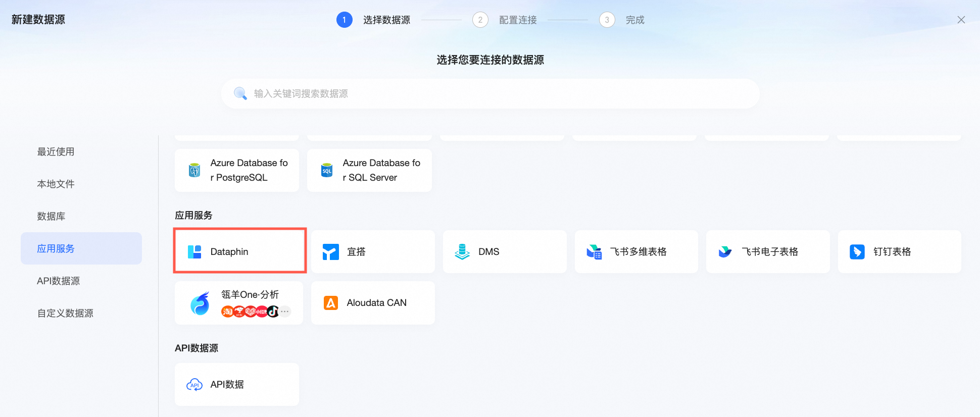Click the DMS database icon
This screenshot has width=980, height=417.
coord(462,252)
